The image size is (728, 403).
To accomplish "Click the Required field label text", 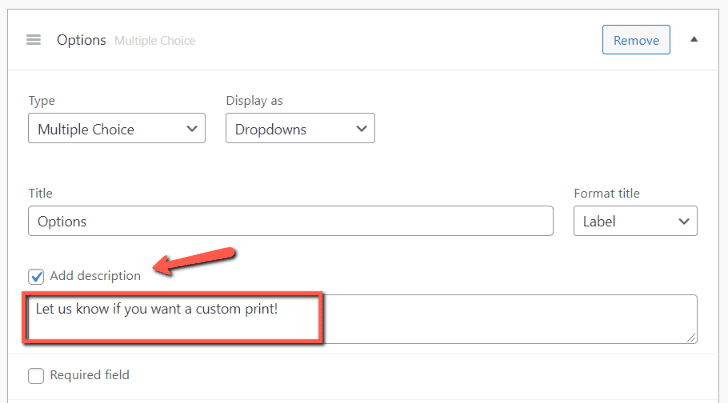I will 89,376.
